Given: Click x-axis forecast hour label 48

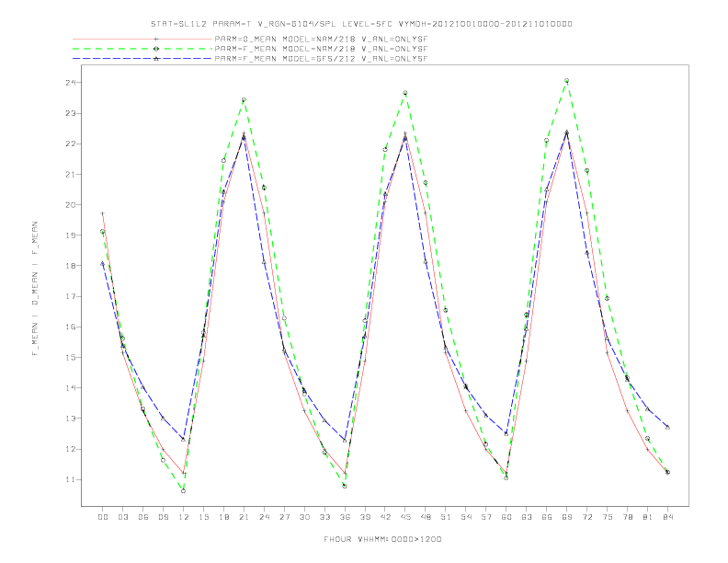Looking at the screenshot, I should coord(426,517).
